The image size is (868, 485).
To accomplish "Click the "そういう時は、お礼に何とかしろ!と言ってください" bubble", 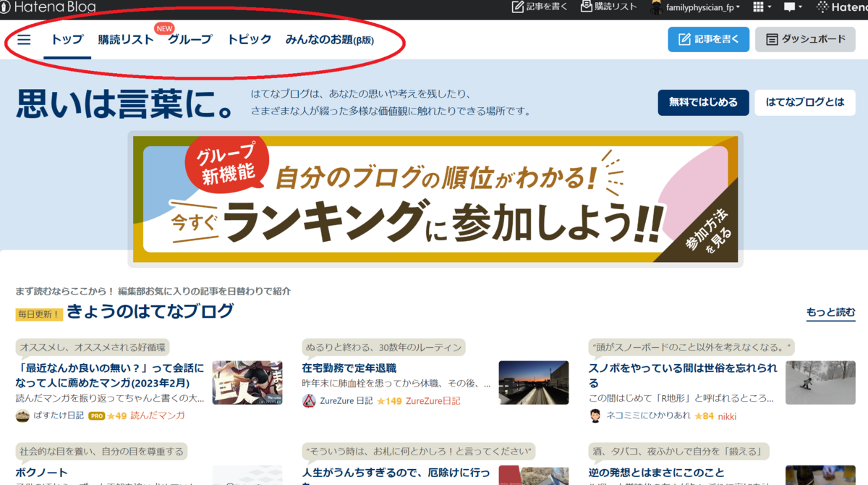I will [419, 452].
